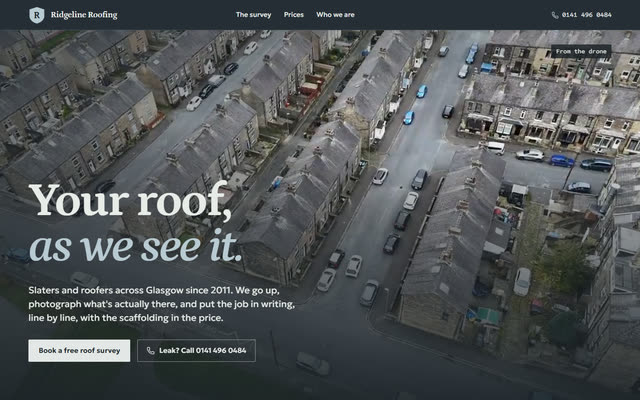Viewport: 640px width, 400px height.
Task: Open the Prices nav item
Action: point(294,15)
